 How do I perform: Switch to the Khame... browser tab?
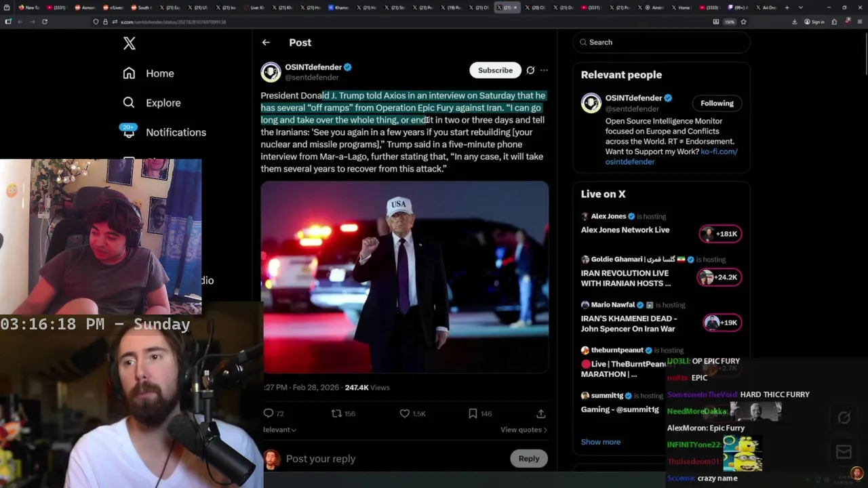pyautogui.click(x=338, y=7)
